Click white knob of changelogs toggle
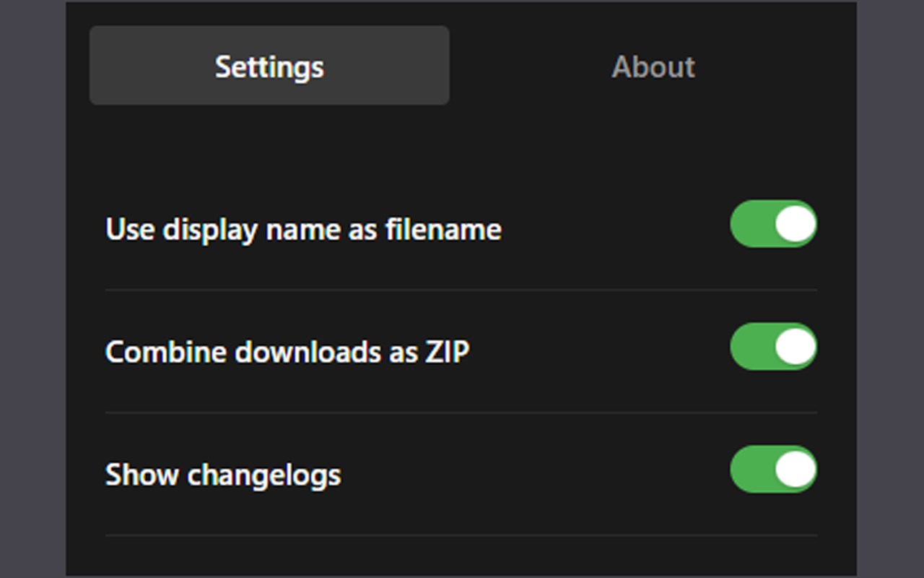The height and width of the screenshot is (578, 924). tap(796, 470)
